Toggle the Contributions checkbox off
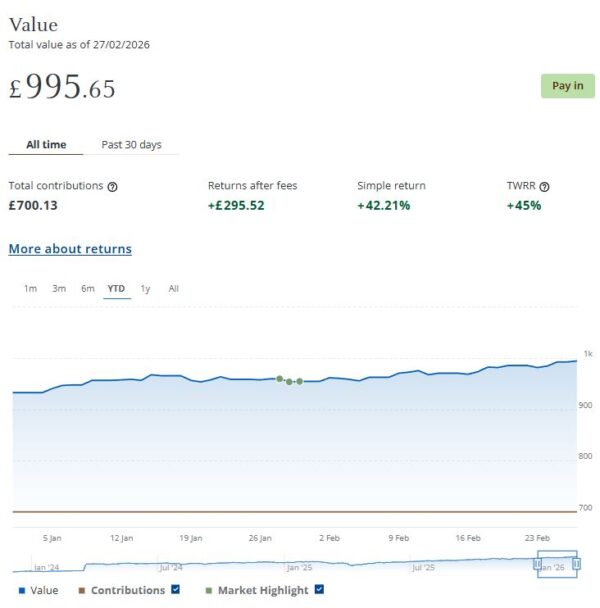Screen dimensions: 600x608 pyautogui.click(x=176, y=590)
